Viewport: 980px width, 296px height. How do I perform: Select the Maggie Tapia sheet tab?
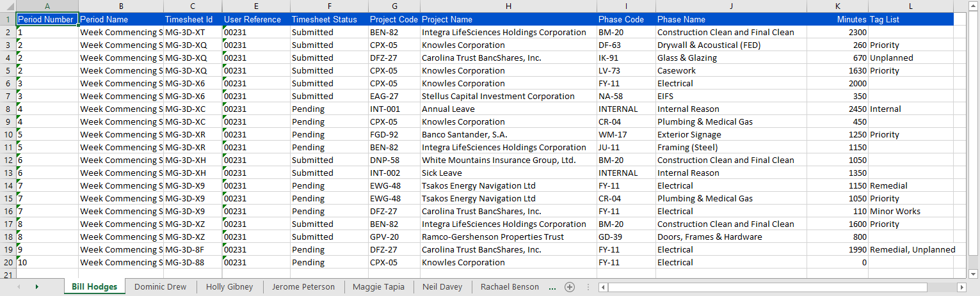pos(378,287)
